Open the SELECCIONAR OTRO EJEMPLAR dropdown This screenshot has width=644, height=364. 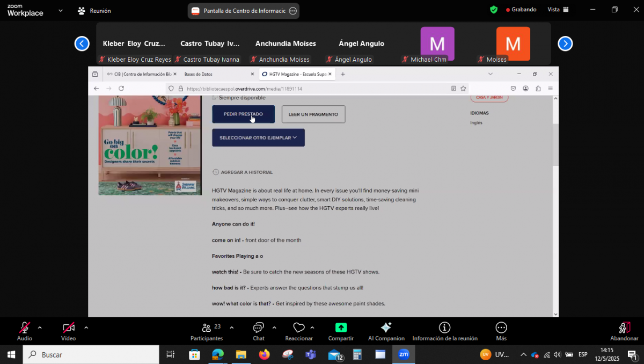[258, 137]
